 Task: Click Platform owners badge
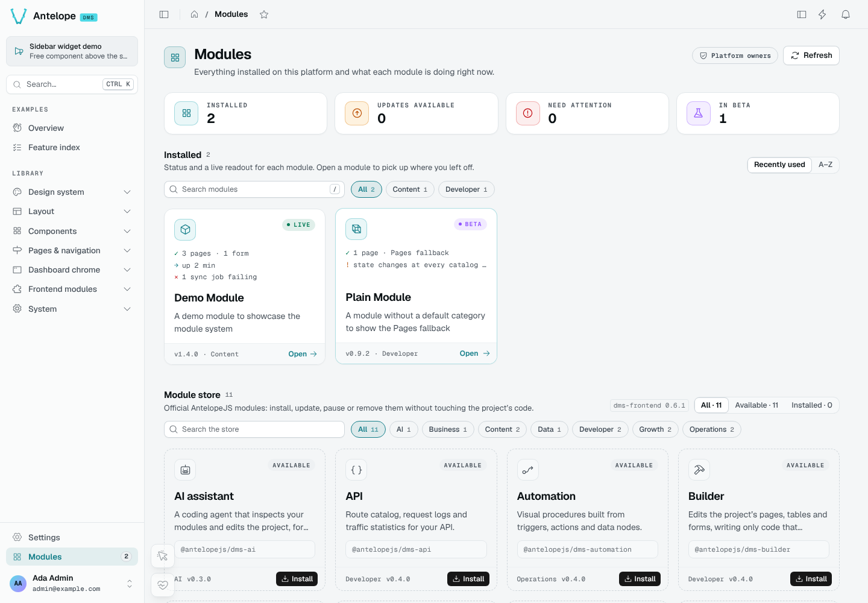pyautogui.click(x=735, y=55)
